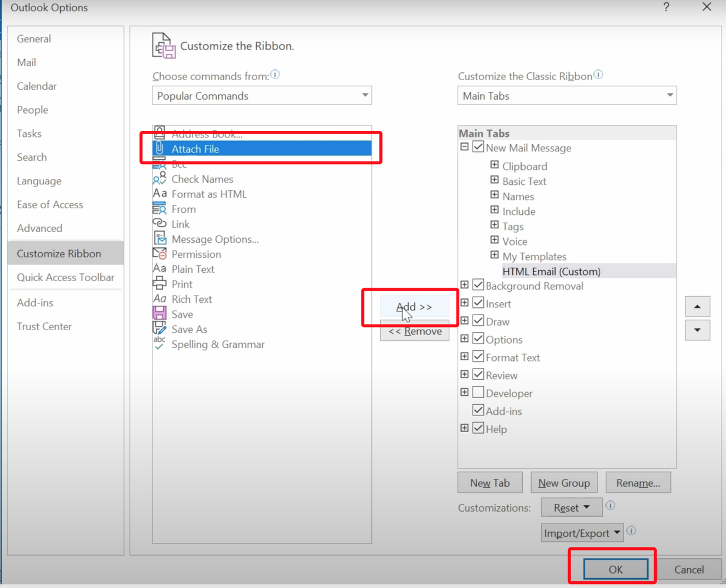Viewport: 726px width, 588px height.
Task: Click the Spelling & Grammar checkmark icon
Action: coord(160,345)
